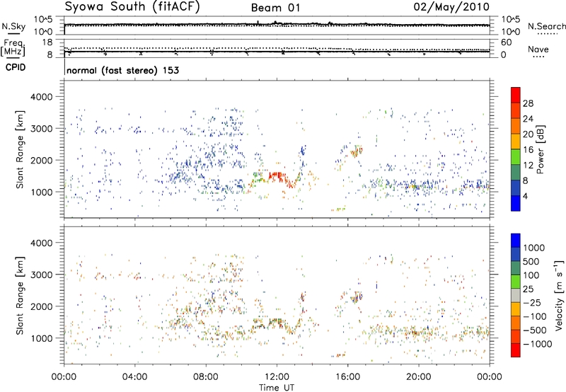This screenshot has width=566, height=392.
Task: Click the '-1000' velocity colorbar value
Action: (538, 344)
